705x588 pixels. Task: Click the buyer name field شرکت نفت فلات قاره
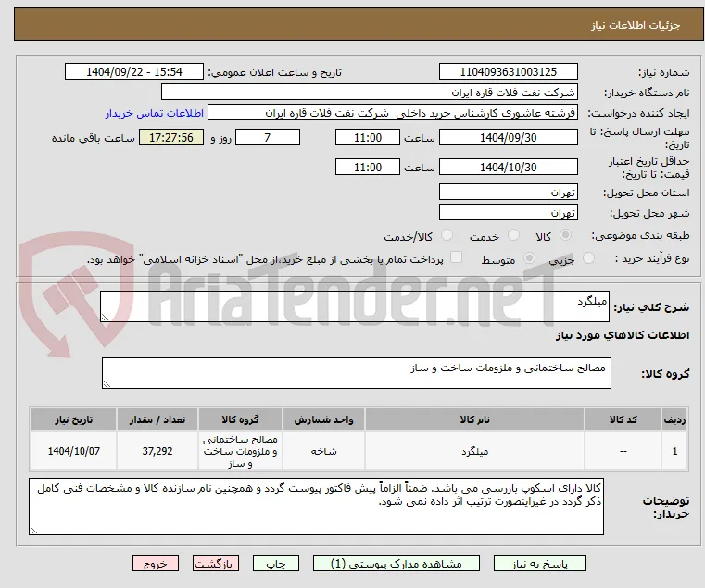pyautogui.click(x=369, y=93)
